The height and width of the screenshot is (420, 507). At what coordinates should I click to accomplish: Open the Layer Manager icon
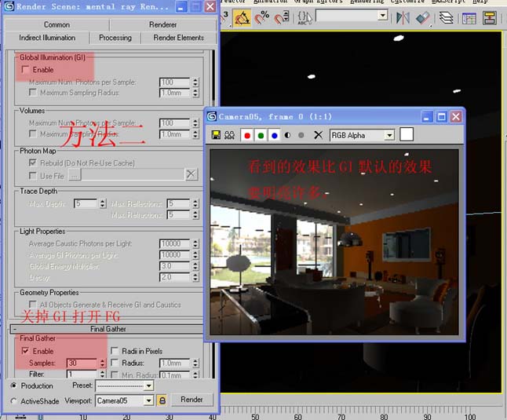[447, 18]
